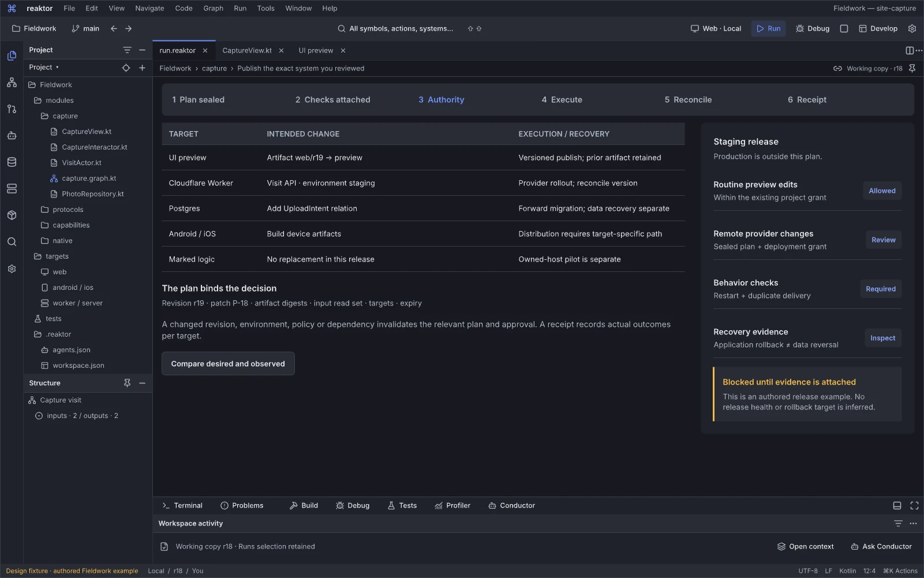Open the Project files sidebar icon
The height and width of the screenshot is (578, 924).
point(12,56)
